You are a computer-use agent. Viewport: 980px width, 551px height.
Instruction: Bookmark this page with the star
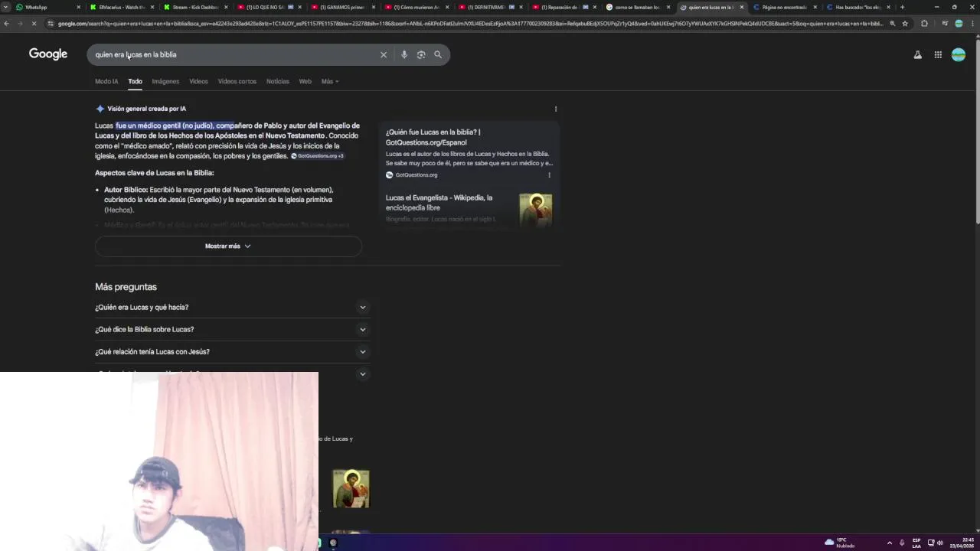905,23
